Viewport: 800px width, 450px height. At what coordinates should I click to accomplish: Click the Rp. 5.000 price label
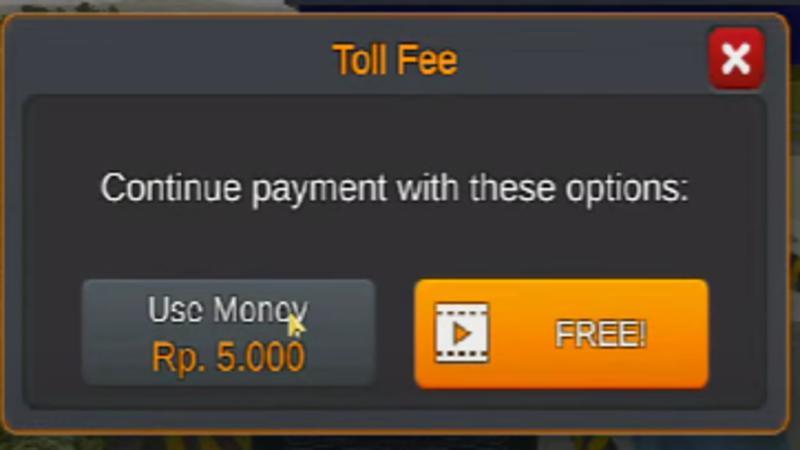coord(228,357)
